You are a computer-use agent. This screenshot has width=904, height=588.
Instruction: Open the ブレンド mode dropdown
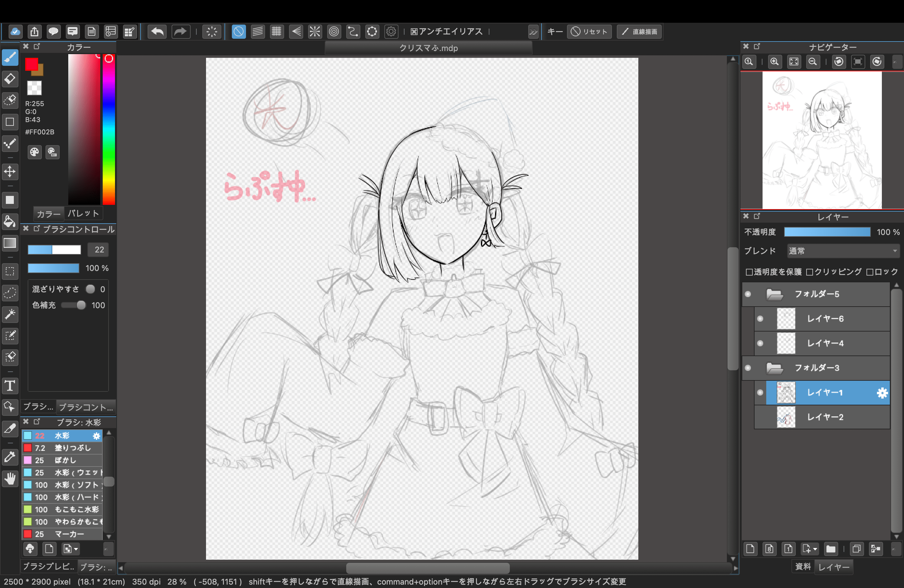[x=843, y=251]
